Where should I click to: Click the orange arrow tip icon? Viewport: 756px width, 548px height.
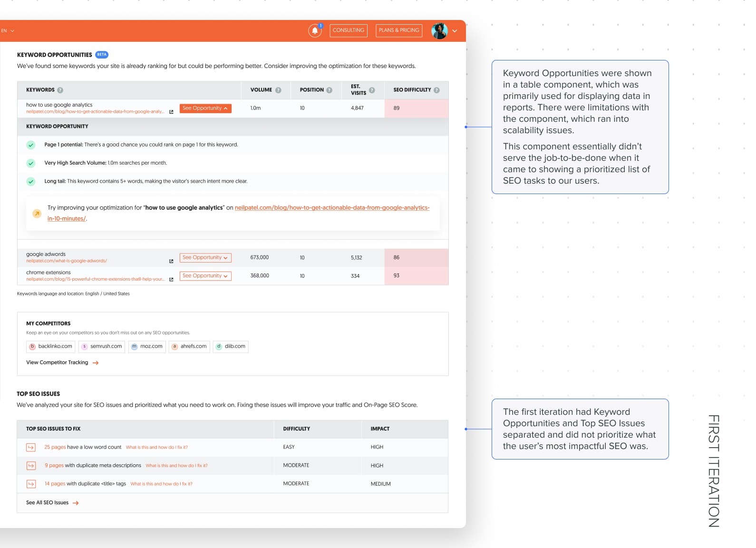tap(37, 214)
